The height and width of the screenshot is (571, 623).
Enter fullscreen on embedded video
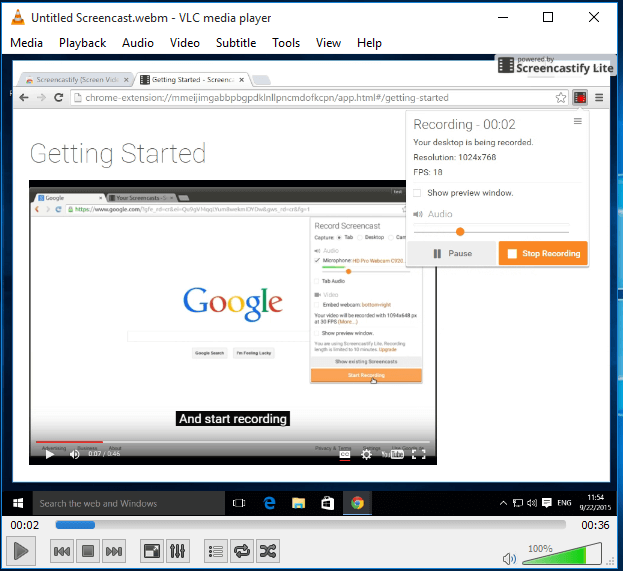click(x=418, y=454)
